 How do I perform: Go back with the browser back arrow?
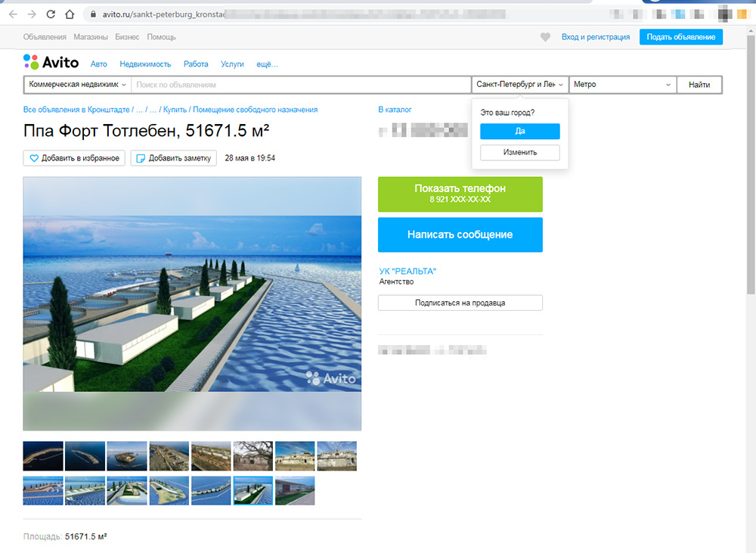click(13, 14)
